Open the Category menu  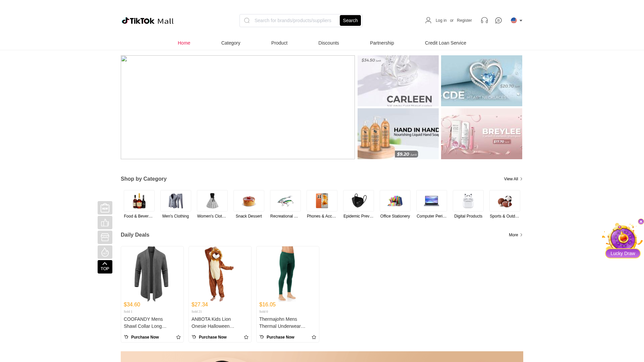pyautogui.click(x=231, y=43)
